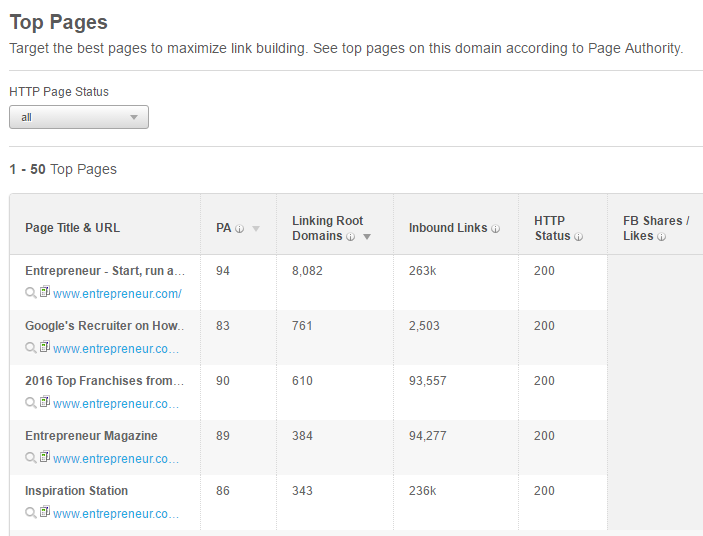Click linking root domains value 343
This screenshot has width=703, height=536.
[302, 491]
